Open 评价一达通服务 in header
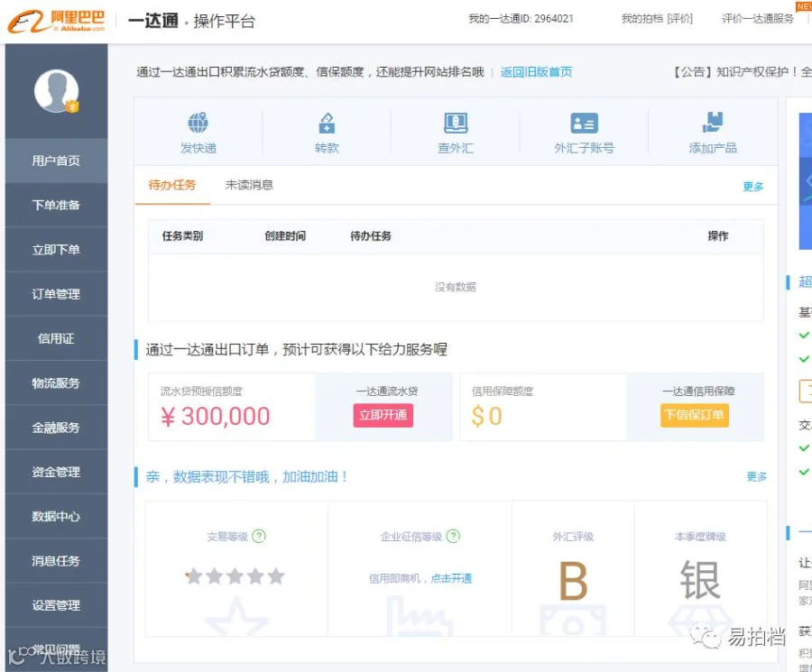This screenshot has height=672, width=812. pyautogui.click(x=758, y=19)
